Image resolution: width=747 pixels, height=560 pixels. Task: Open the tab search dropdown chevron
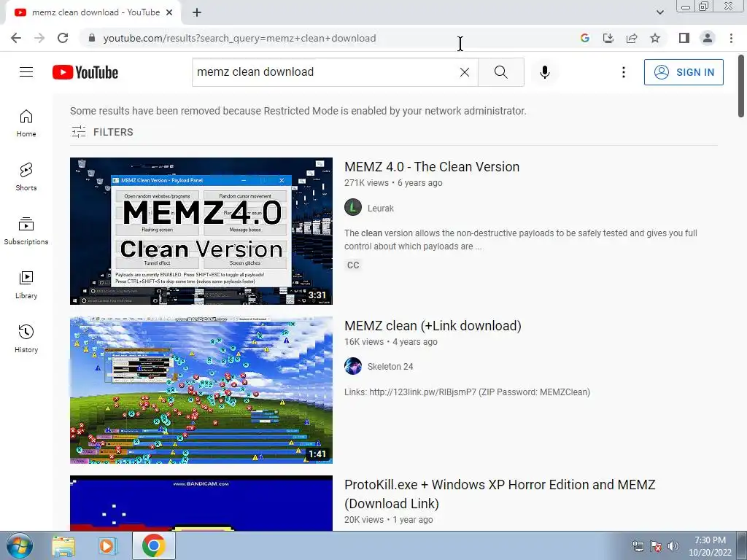coord(659,12)
